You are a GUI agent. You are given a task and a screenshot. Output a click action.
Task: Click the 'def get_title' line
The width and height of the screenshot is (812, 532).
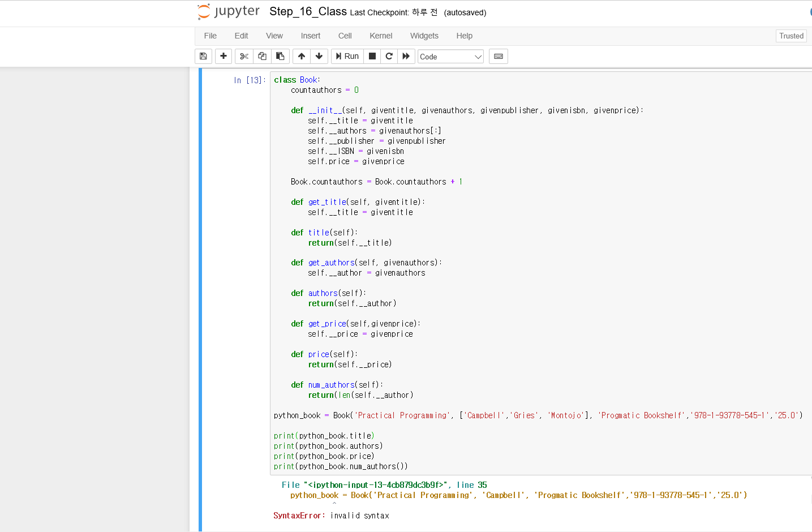358,202
